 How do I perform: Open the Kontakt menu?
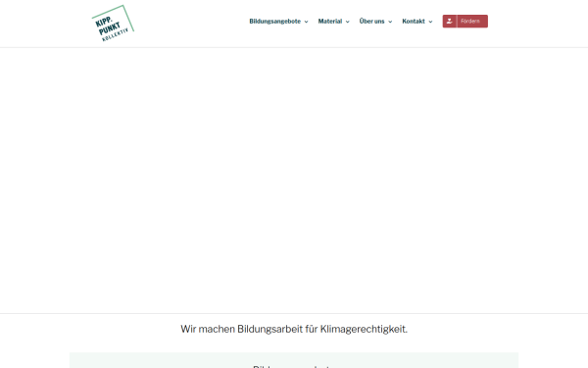(x=414, y=22)
